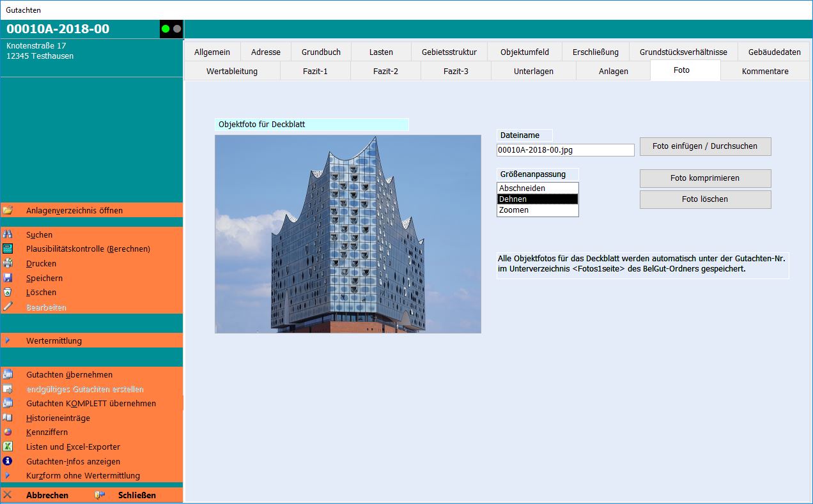The height and width of the screenshot is (504, 813).
Task: Open Kennziffern from the sidebar
Action: click(47, 432)
